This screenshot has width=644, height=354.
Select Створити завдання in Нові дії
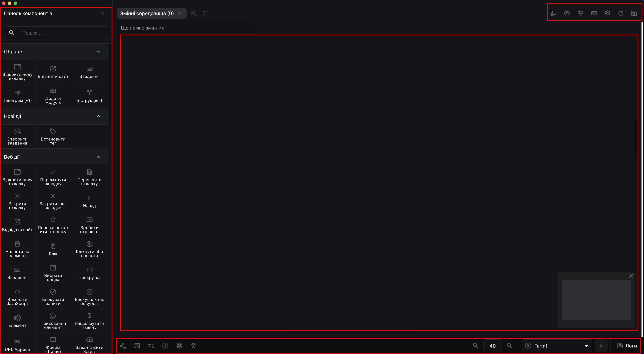coord(17,137)
